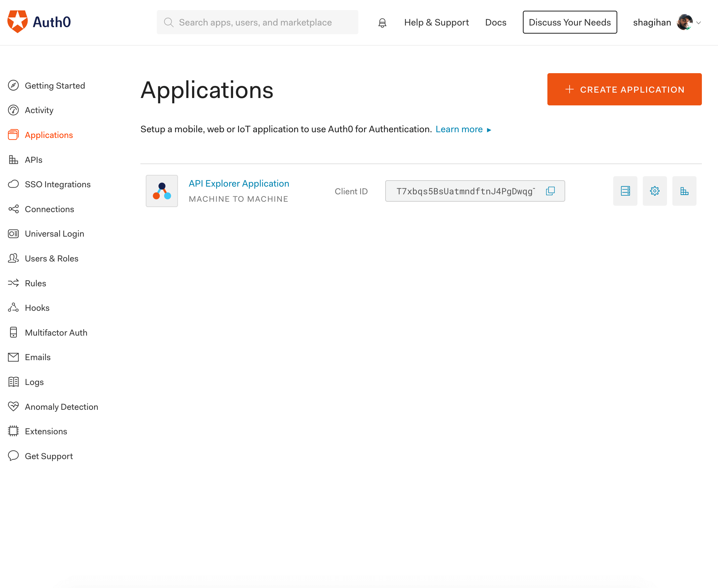The height and width of the screenshot is (588, 718).
Task: Go to APIs in the sidebar
Action: [x=34, y=160]
